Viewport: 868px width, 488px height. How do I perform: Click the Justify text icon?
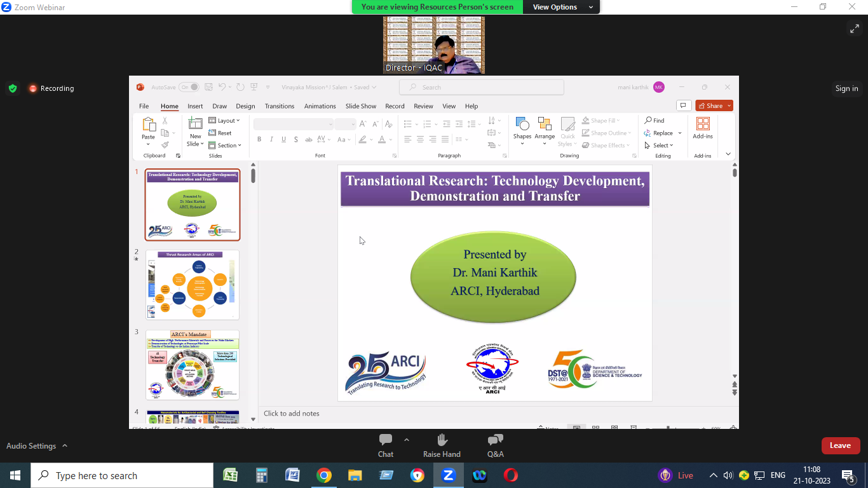tap(445, 139)
